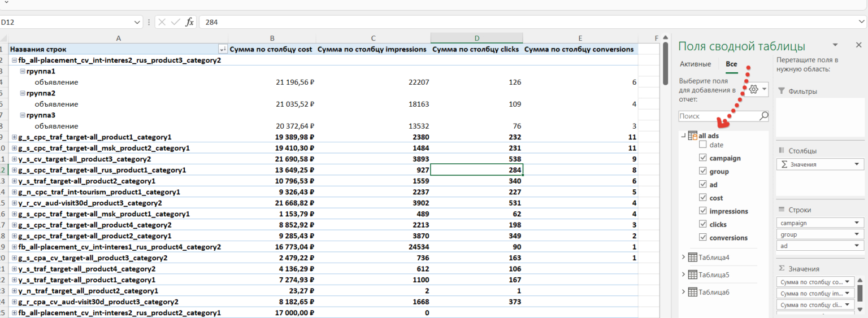This screenshot has width=868, height=318.
Task: Open the row labels filter button
Action: point(222,50)
